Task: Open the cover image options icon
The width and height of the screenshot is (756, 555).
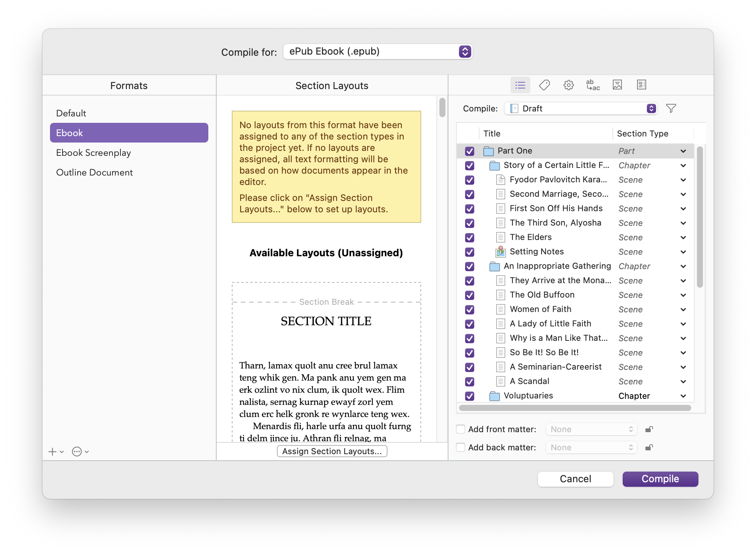Action: (x=617, y=85)
